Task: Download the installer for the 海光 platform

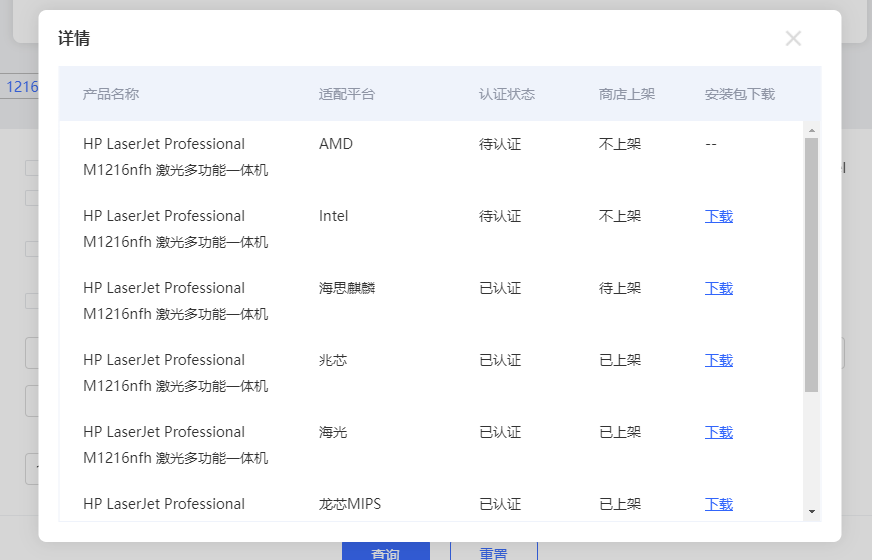Action: click(x=718, y=432)
